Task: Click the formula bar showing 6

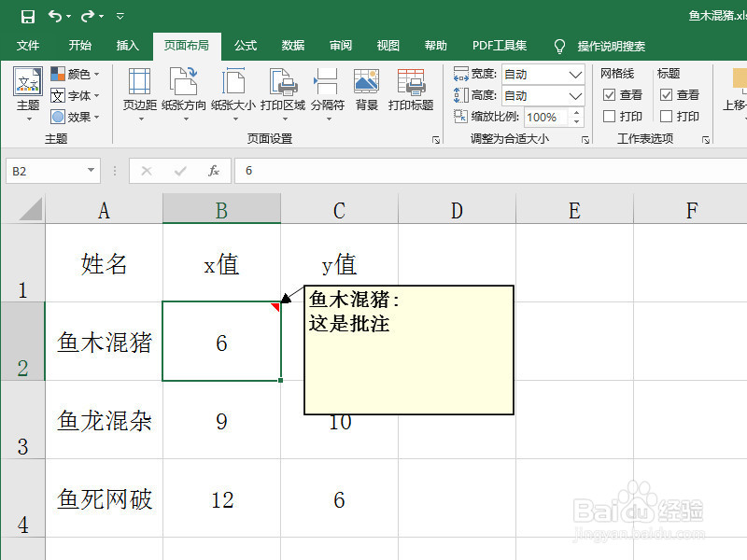Action: click(491, 171)
